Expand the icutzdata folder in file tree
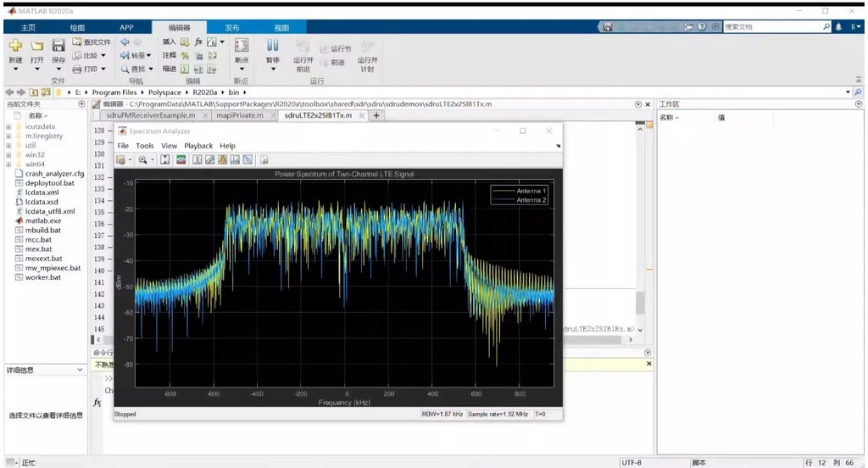This screenshot has width=868, height=468. click(8, 127)
